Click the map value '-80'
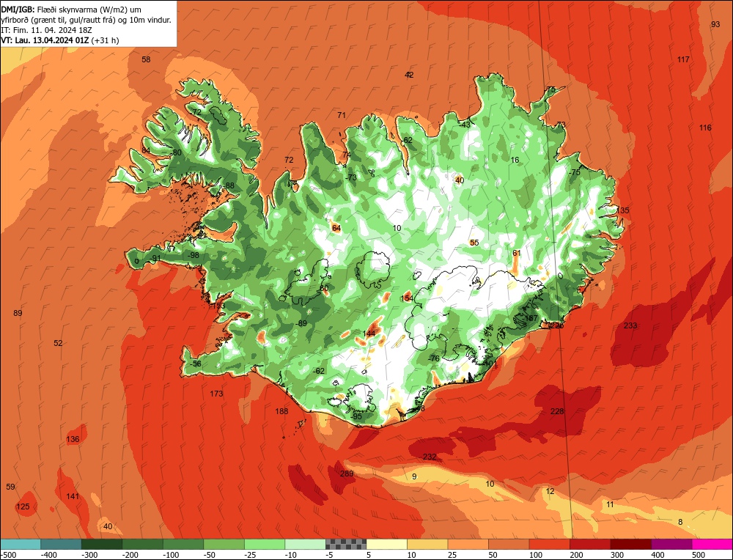Screen dimensions: 733x560 175,152
